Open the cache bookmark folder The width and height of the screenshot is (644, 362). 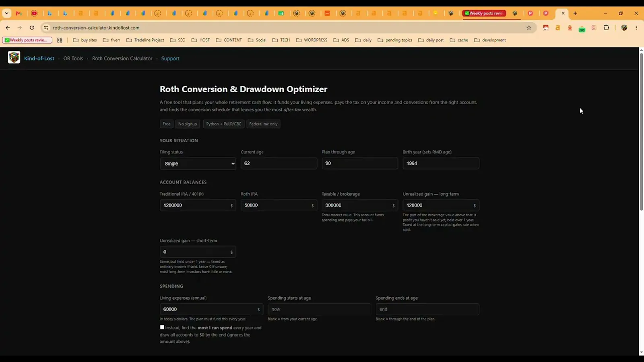tap(459, 40)
